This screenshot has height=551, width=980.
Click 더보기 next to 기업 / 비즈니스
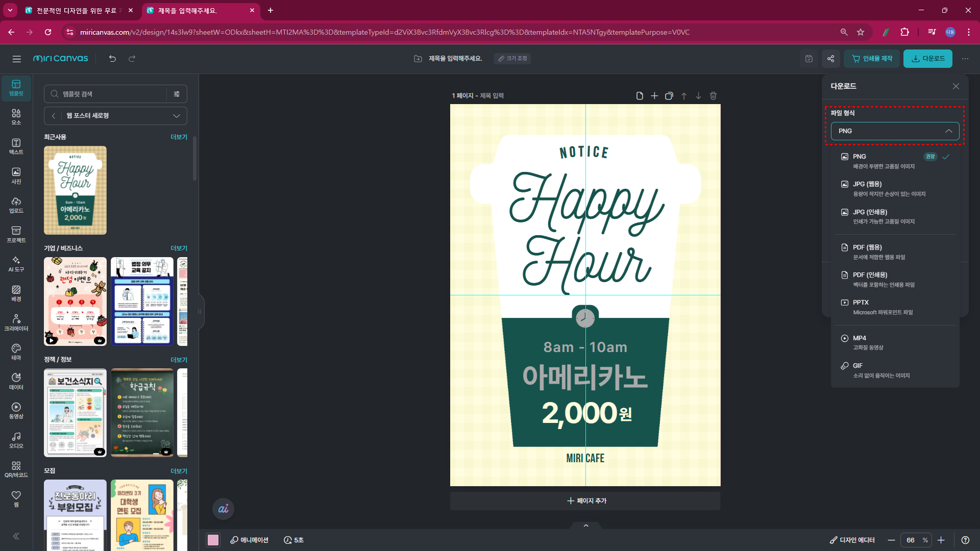coord(179,248)
